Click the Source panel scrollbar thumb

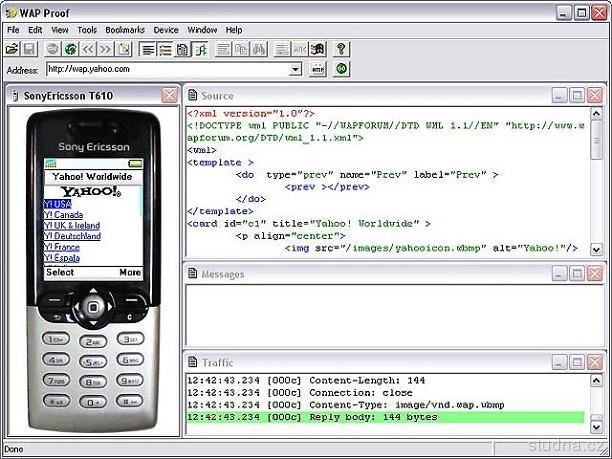coord(596,140)
